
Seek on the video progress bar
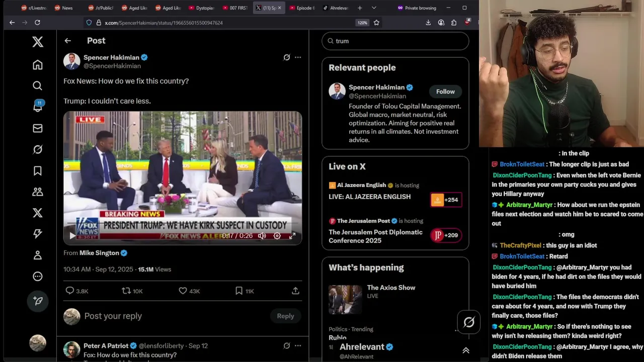click(183, 222)
